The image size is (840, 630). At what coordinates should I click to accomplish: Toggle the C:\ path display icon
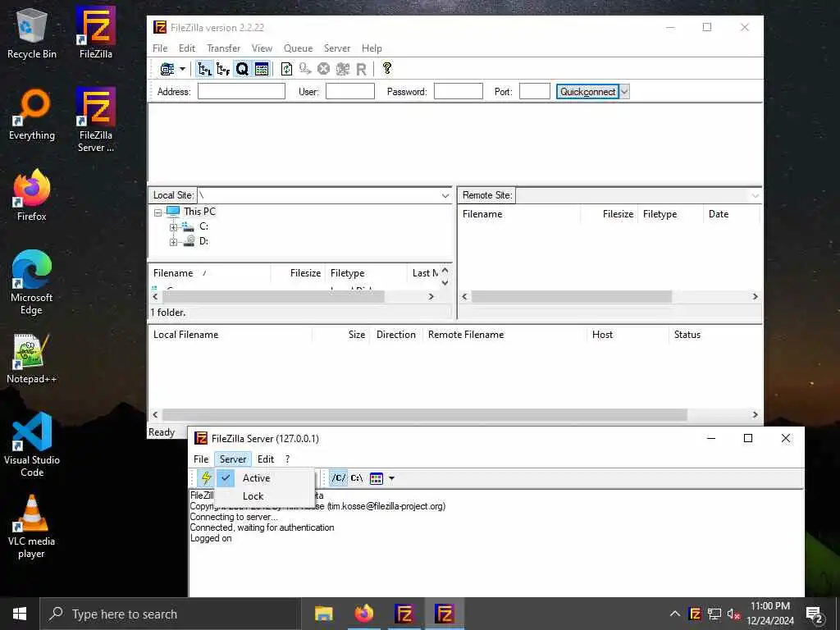[357, 478]
